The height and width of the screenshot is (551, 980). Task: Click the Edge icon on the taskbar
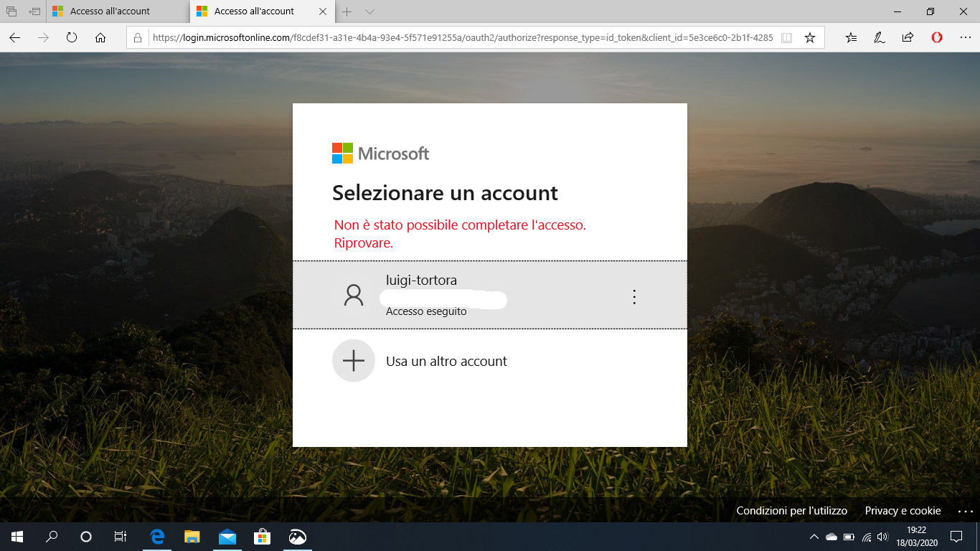(x=157, y=537)
